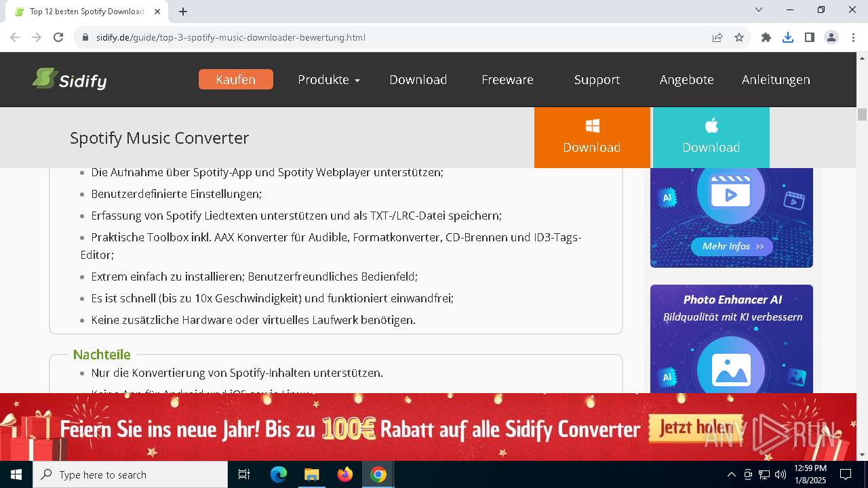Open Chrome downloads icon

[x=788, y=37]
